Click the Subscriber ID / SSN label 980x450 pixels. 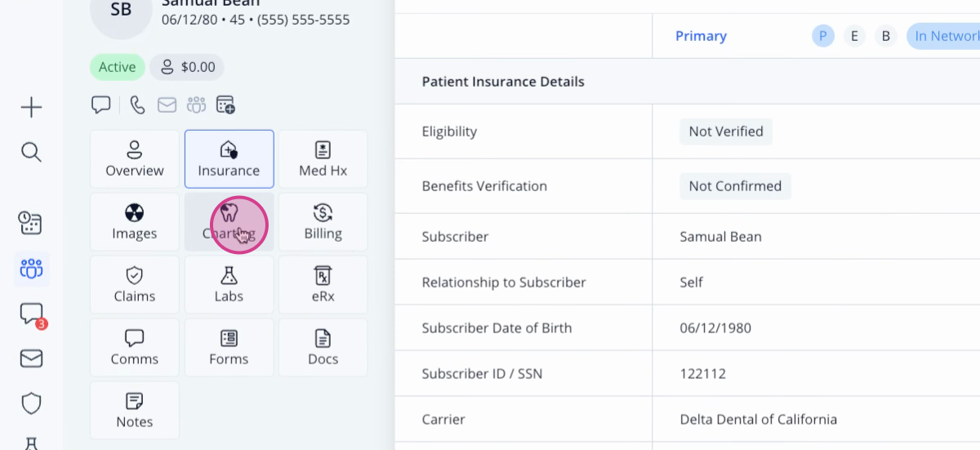point(482,374)
